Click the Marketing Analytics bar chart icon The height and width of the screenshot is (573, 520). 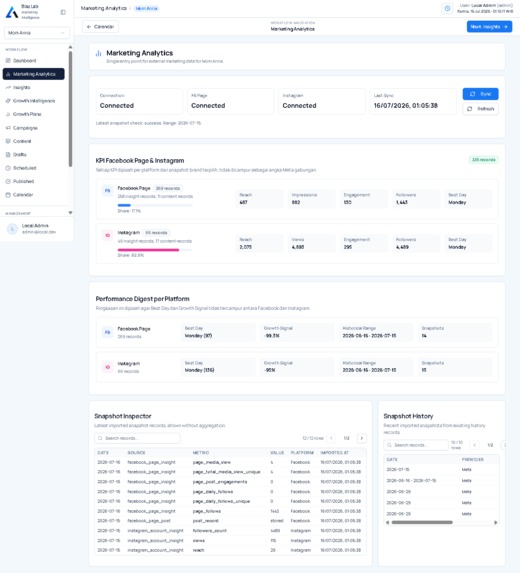[98, 53]
